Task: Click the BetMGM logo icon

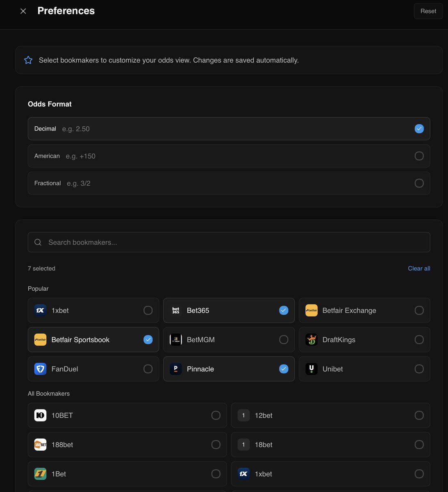Action: point(176,339)
